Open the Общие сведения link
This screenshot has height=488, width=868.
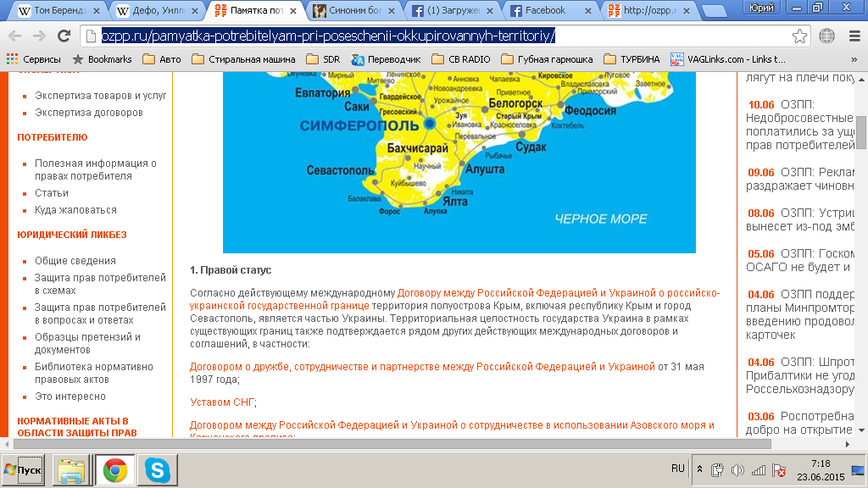tap(75, 261)
